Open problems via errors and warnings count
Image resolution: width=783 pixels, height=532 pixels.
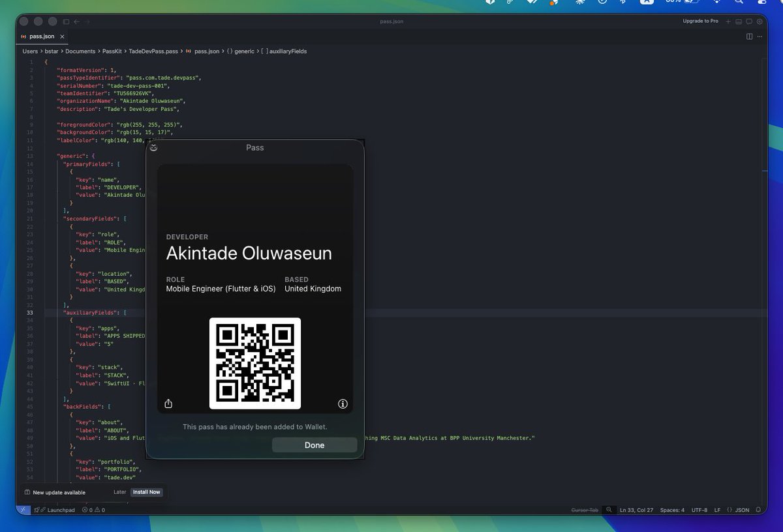coord(93,510)
